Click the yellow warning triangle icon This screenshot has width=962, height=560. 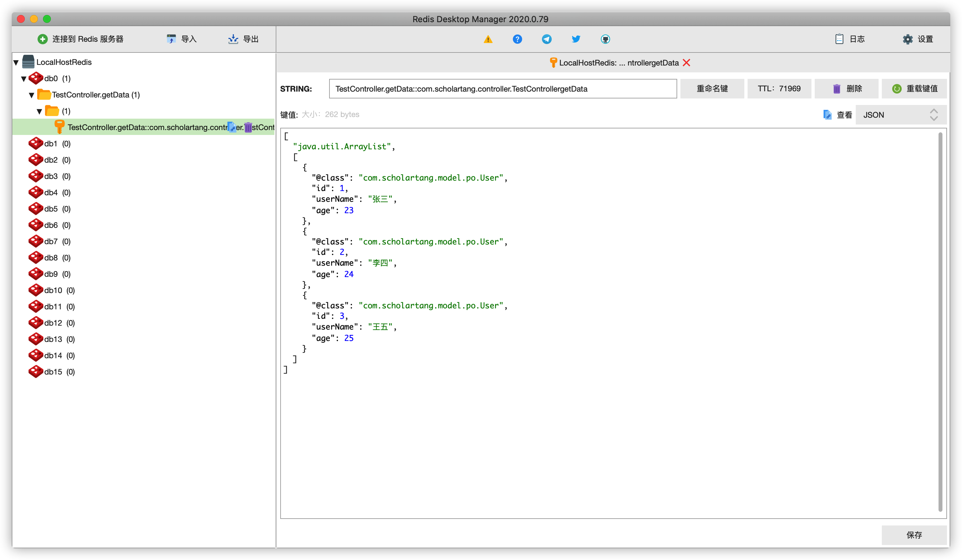pos(488,39)
